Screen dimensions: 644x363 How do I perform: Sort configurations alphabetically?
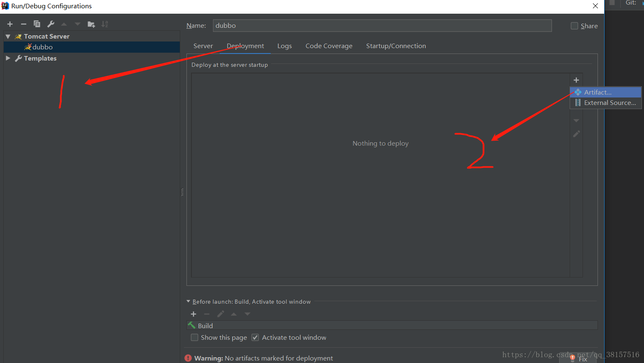pyautogui.click(x=105, y=24)
